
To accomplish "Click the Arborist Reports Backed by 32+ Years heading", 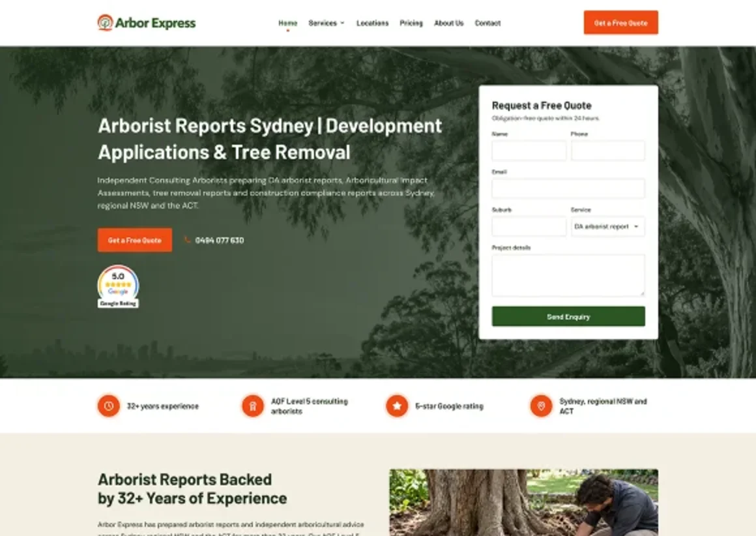I will 192,488.
